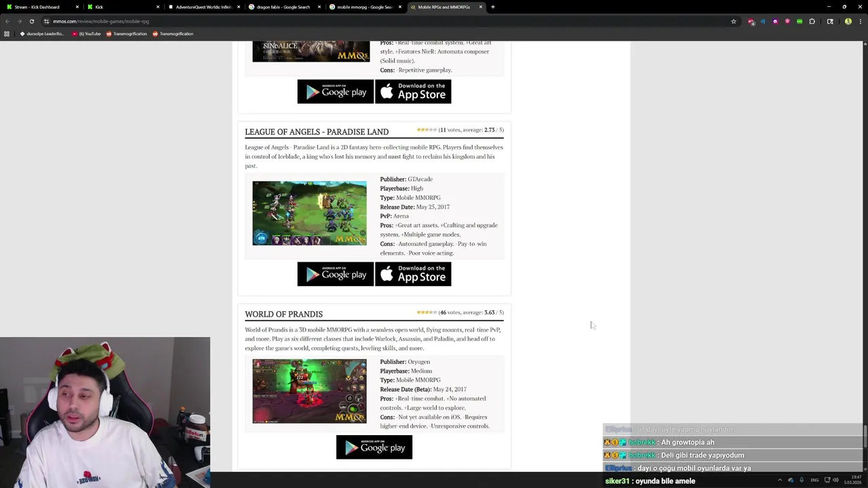
Task: Click the 'Publisher: GTArcade' text
Action: [x=406, y=179]
